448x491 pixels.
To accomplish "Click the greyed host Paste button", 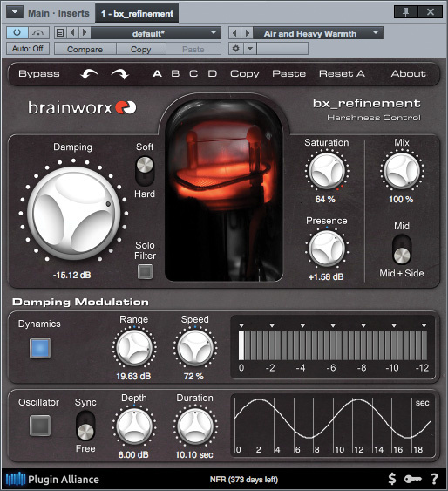I will [x=193, y=49].
